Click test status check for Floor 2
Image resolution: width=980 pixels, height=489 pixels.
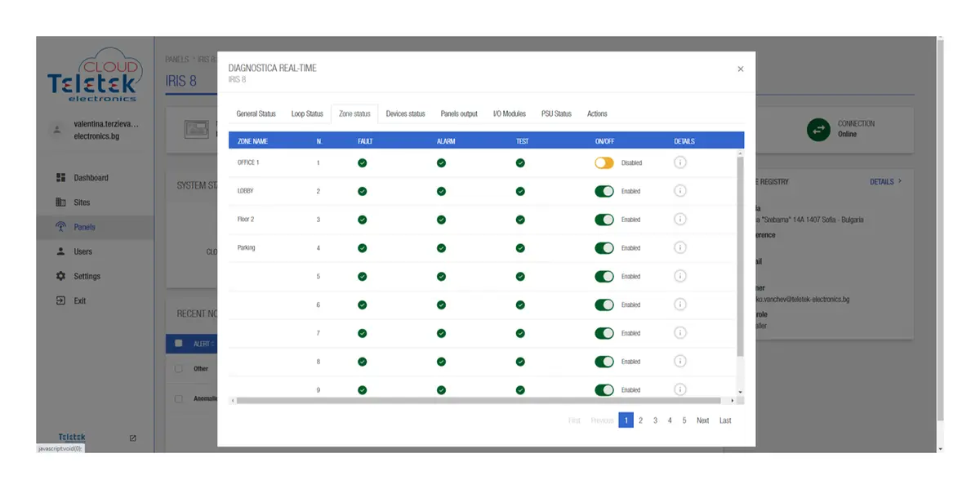pyautogui.click(x=520, y=220)
